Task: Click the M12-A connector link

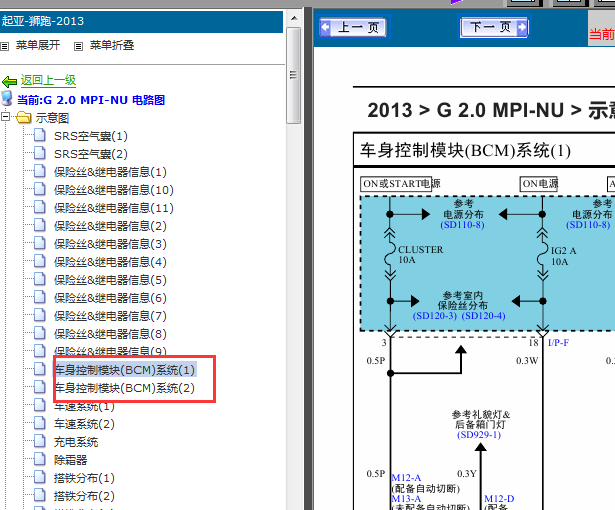Action: (406, 478)
